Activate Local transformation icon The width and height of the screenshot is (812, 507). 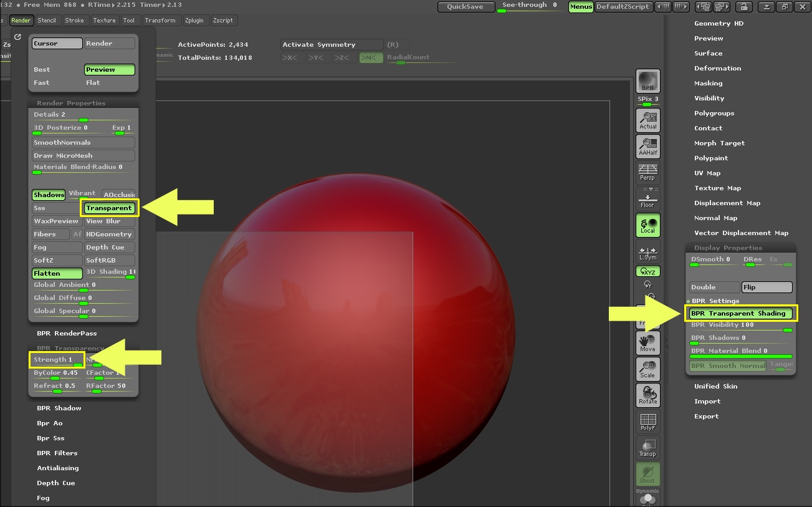click(647, 225)
